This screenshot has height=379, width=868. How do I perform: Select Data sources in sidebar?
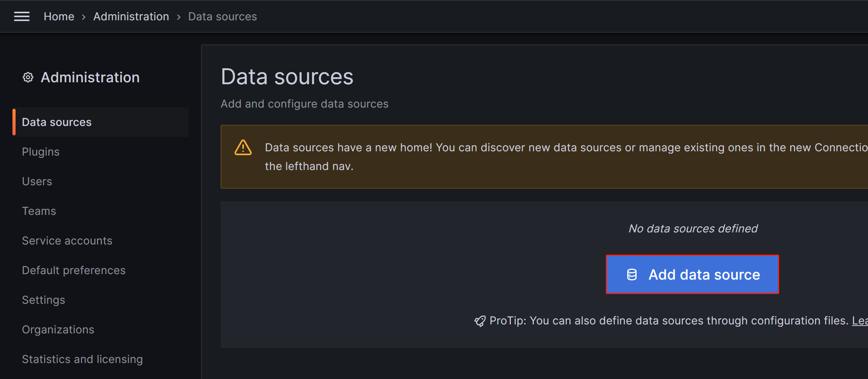(57, 122)
